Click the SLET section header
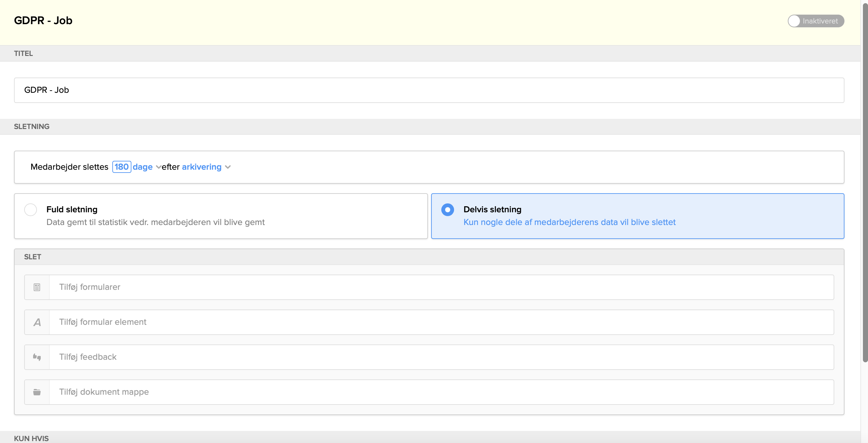The image size is (868, 443). point(33,257)
